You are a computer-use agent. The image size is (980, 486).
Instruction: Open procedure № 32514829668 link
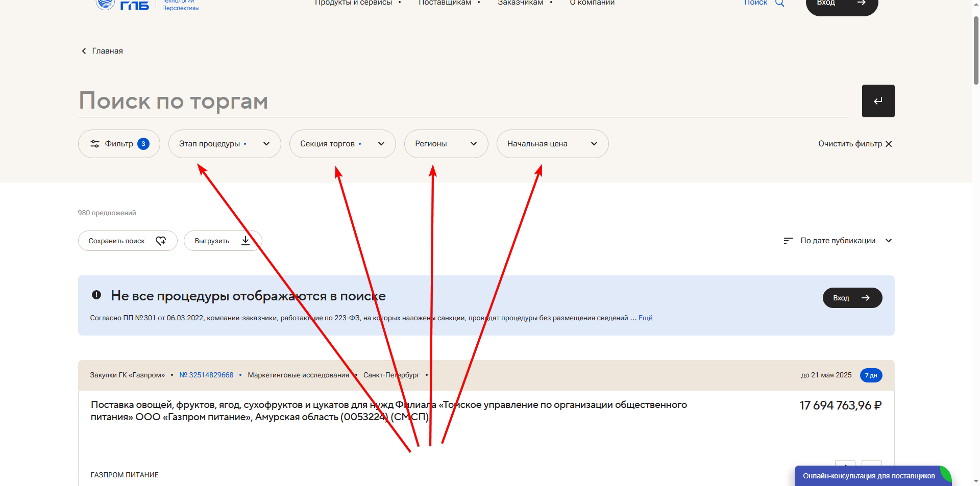(206, 375)
